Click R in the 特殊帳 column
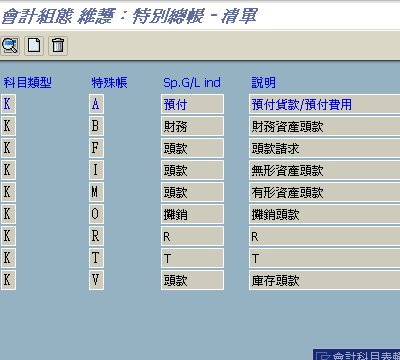 (96, 236)
